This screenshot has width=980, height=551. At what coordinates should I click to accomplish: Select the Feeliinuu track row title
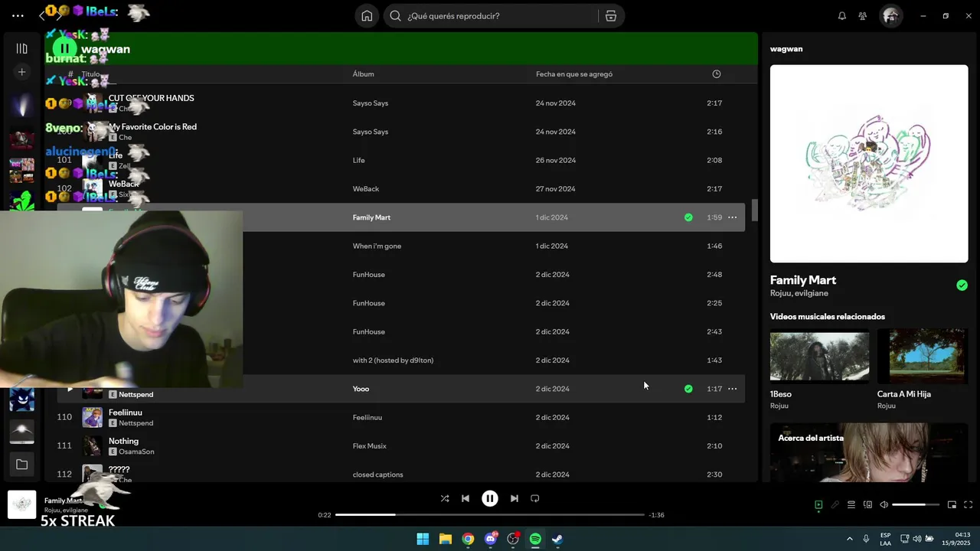pyautogui.click(x=126, y=412)
